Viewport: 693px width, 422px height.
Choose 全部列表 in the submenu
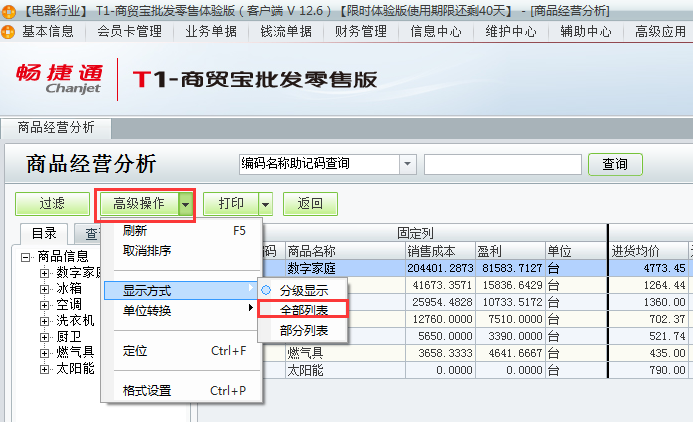pos(303,310)
